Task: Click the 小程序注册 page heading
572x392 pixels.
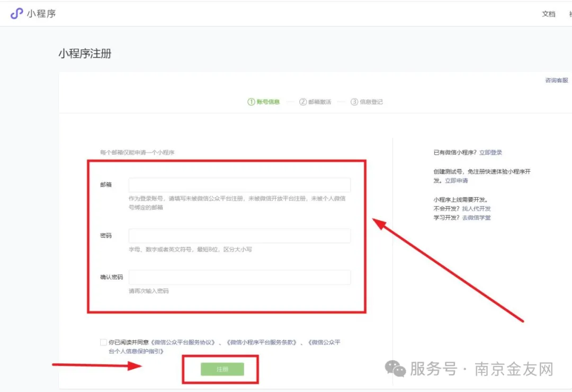Action: tap(85, 54)
